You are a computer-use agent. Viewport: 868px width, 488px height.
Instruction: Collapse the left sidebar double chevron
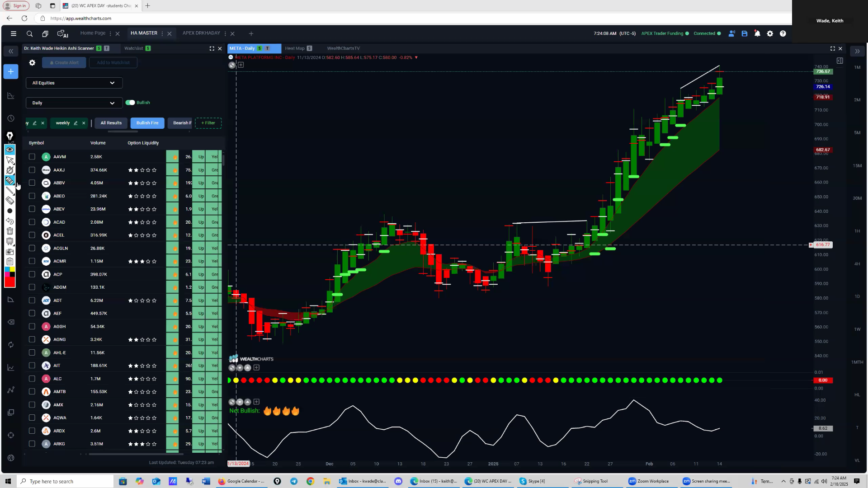tap(11, 52)
